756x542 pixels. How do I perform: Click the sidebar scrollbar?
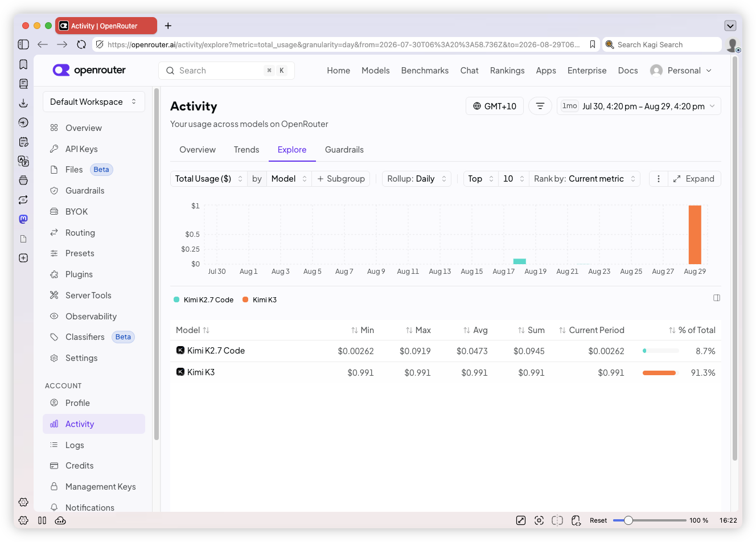[156, 264]
